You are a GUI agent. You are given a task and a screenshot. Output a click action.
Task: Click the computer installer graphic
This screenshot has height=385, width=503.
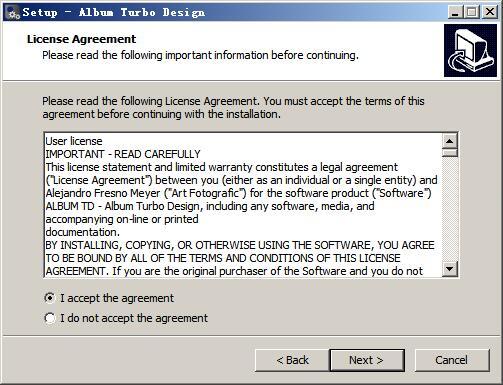pos(470,50)
